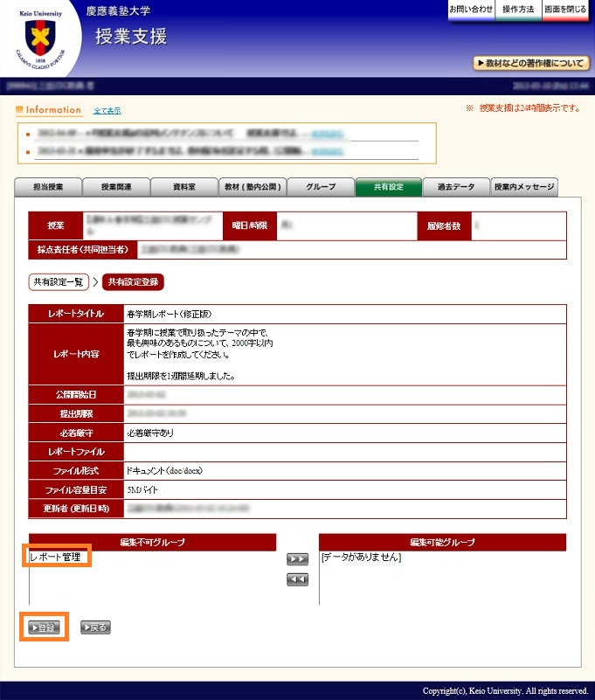Switch to the 担当授業 tab
Screen dimensions: 595x700
pyautogui.click(x=48, y=187)
